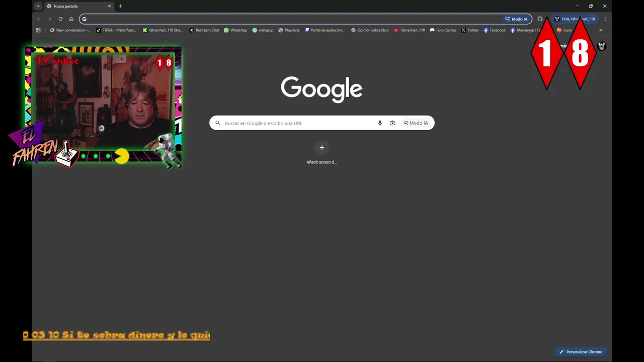Viewport: 644px width, 362px height.
Task: Click Modo IA in the search box
Action: [x=416, y=123]
